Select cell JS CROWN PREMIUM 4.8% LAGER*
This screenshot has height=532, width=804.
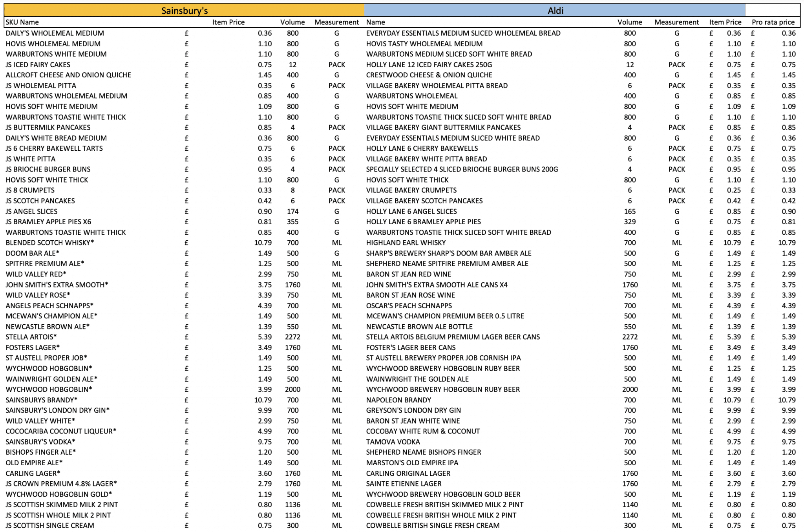tap(61, 484)
